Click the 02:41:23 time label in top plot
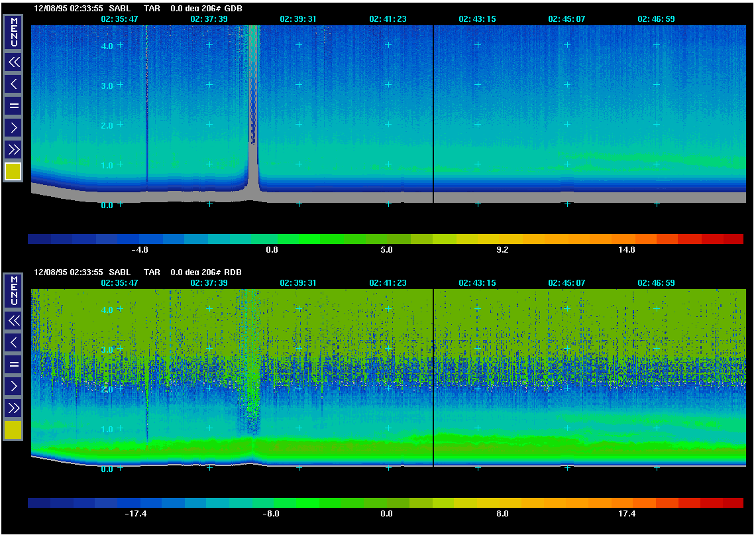 [388, 19]
